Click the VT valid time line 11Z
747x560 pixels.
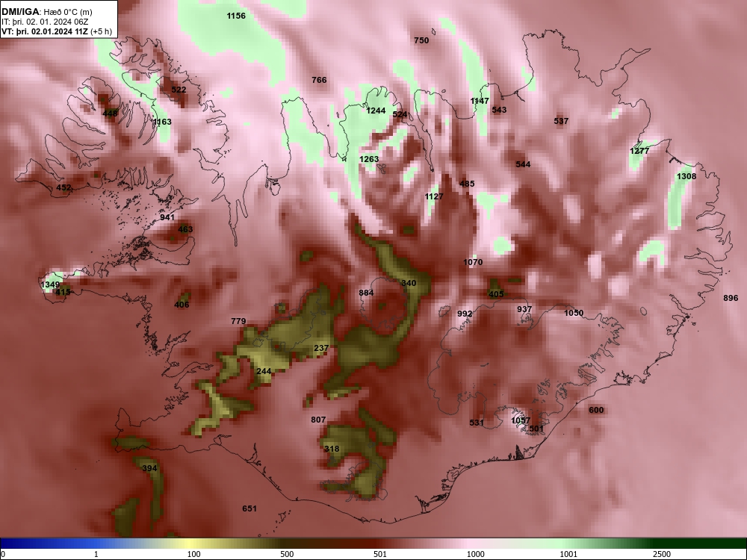click(x=57, y=31)
